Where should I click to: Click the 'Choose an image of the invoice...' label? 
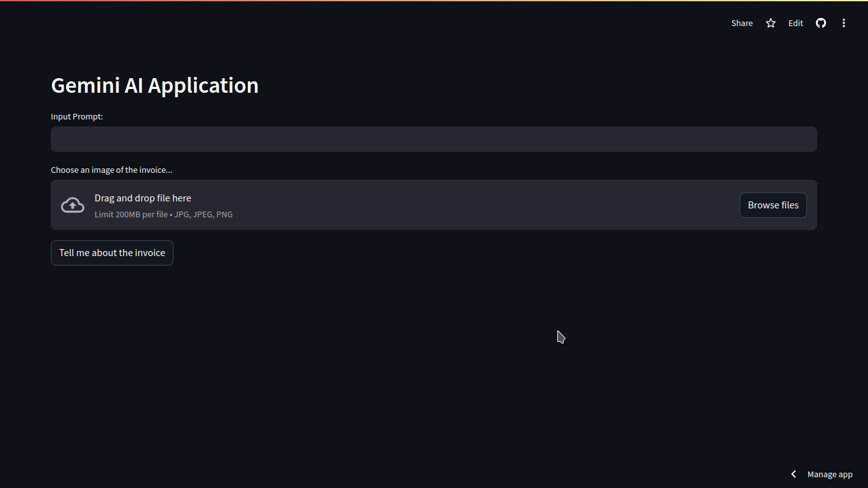111,170
